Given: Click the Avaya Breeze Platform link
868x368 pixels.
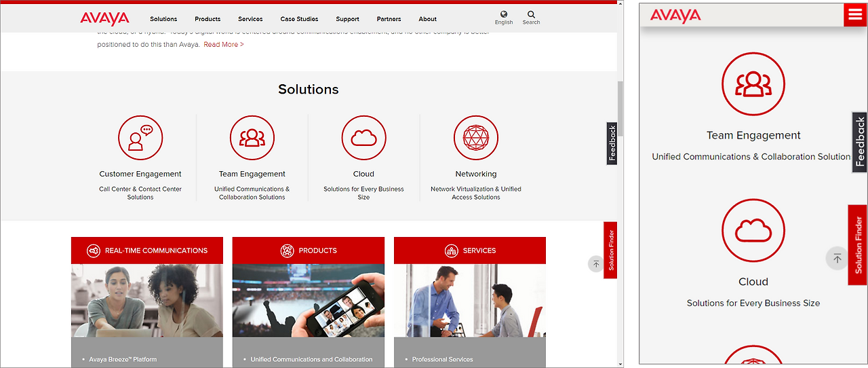Looking at the screenshot, I should click(x=123, y=359).
